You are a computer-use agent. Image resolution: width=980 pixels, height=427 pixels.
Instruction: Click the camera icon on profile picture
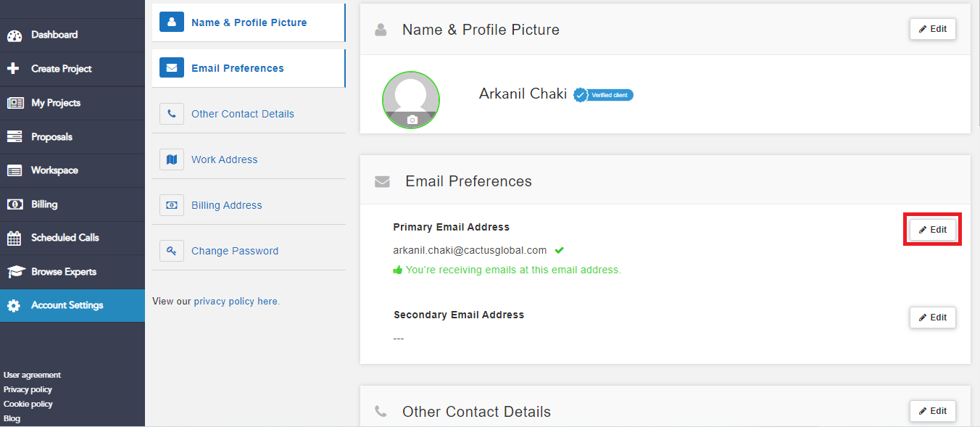coord(412,120)
